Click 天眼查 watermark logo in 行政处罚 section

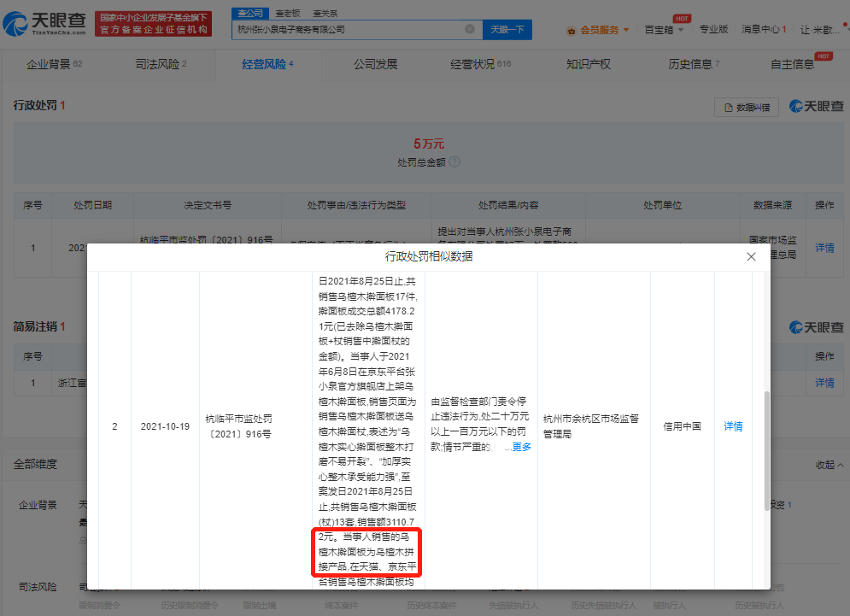pyautogui.click(x=815, y=106)
